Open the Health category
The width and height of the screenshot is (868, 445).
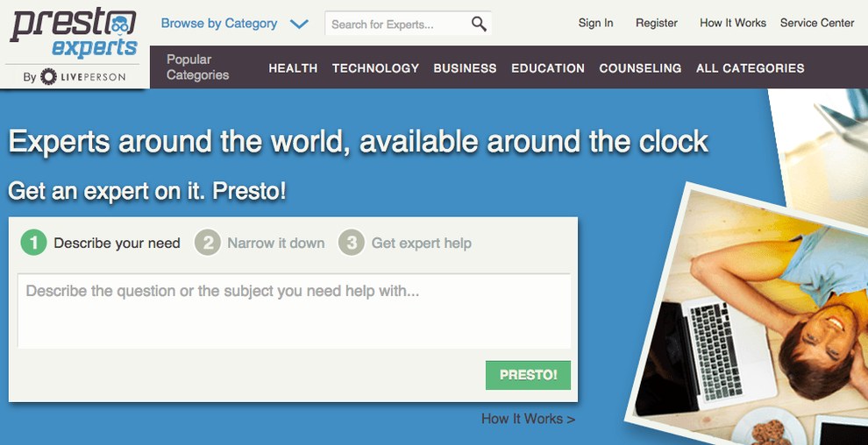293,68
